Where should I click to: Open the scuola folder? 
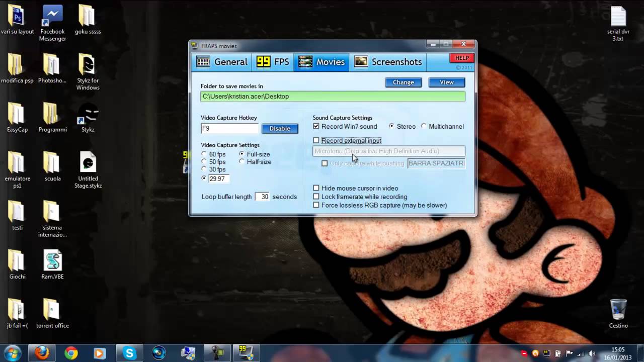tap(52, 167)
